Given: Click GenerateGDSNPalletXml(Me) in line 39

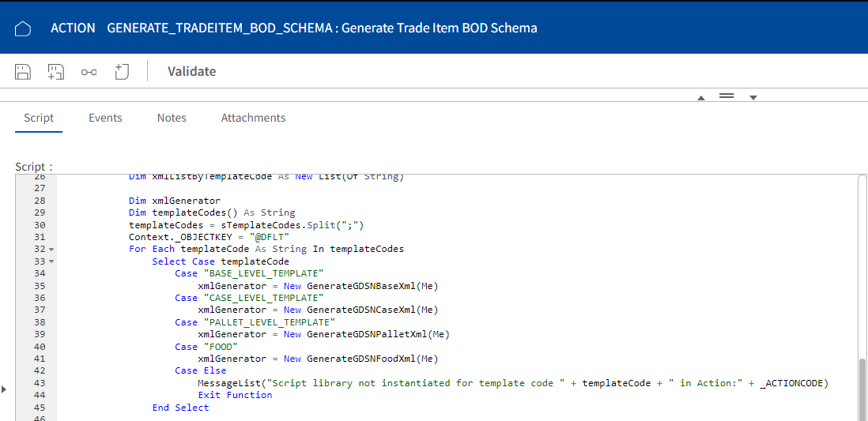Looking at the screenshot, I should pyautogui.click(x=378, y=334).
